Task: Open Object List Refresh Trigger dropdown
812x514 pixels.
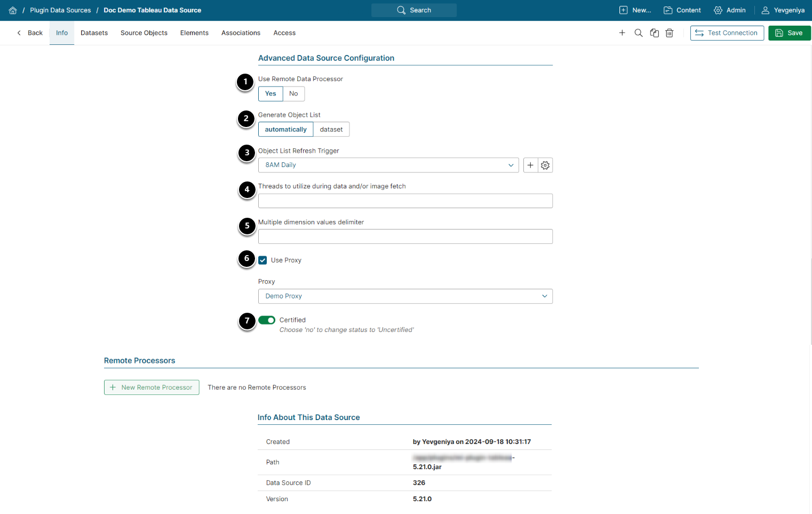Action: tap(388, 165)
